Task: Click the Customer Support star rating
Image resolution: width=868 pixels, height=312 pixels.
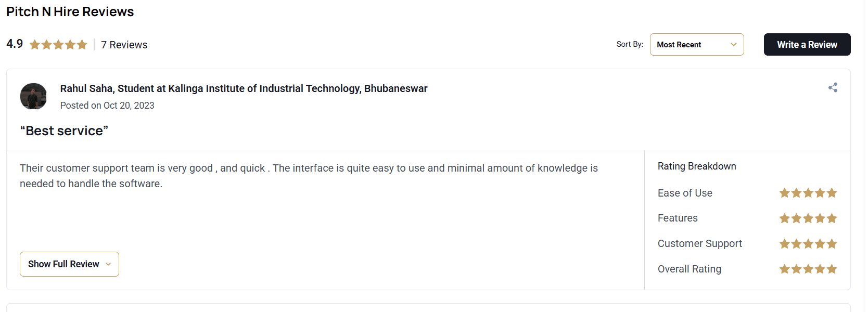Action: click(x=808, y=244)
